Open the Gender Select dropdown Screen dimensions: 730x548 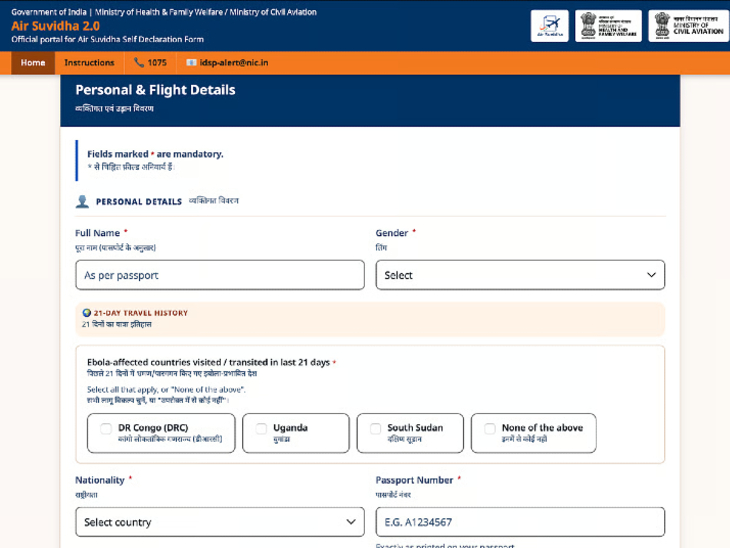(520, 275)
